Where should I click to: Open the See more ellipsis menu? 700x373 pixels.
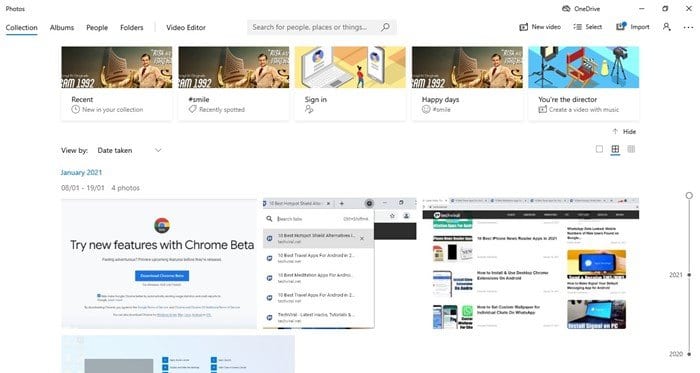click(688, 27)
